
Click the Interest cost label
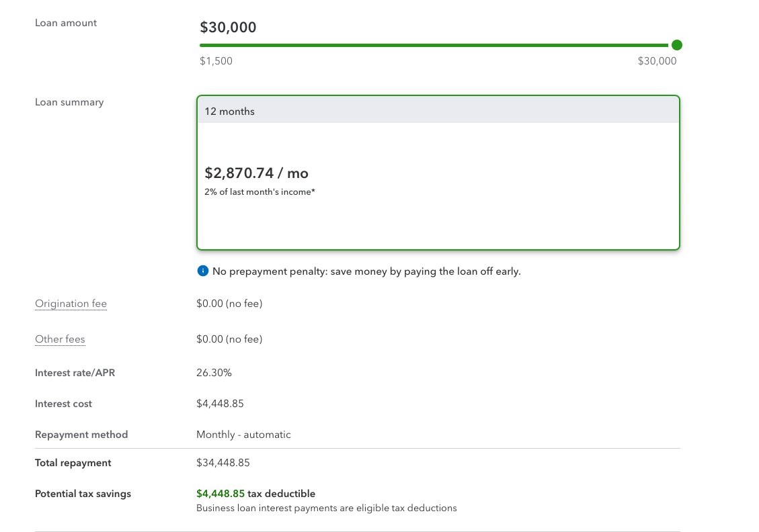(63, 403)
